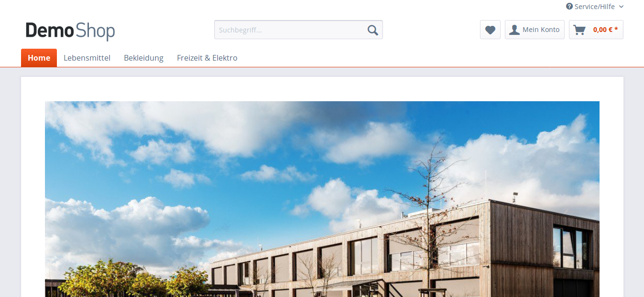Expand the Service/Hilfe chevron arrow
644x297 pixels.
click(621, 7)
